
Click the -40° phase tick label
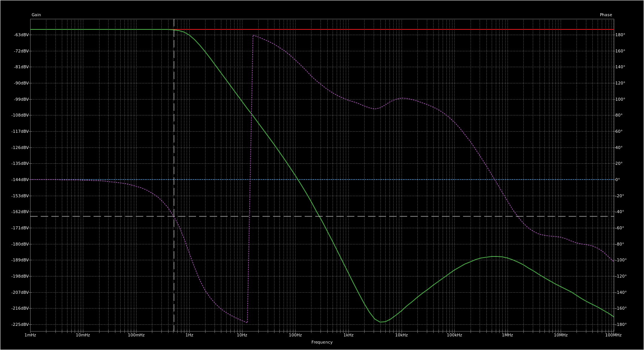619,212
